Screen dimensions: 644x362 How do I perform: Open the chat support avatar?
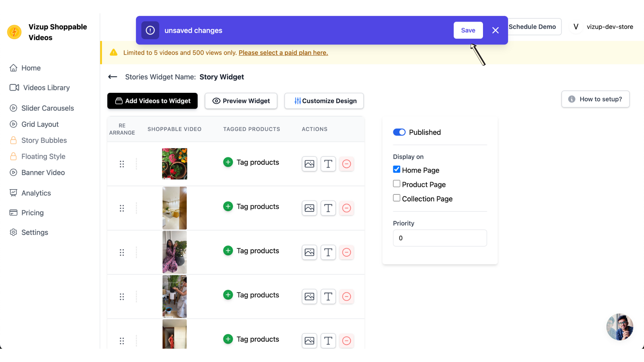(x=620, y=327)
